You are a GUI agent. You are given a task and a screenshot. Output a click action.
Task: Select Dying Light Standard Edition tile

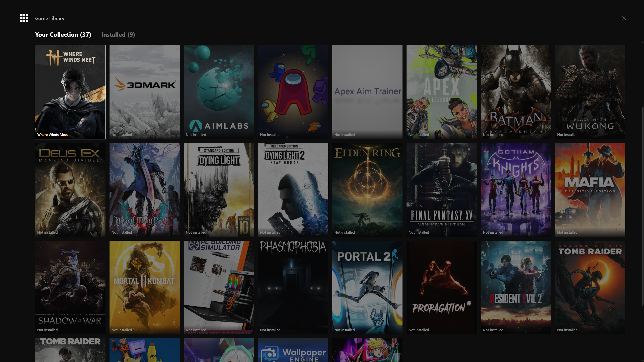219,190
